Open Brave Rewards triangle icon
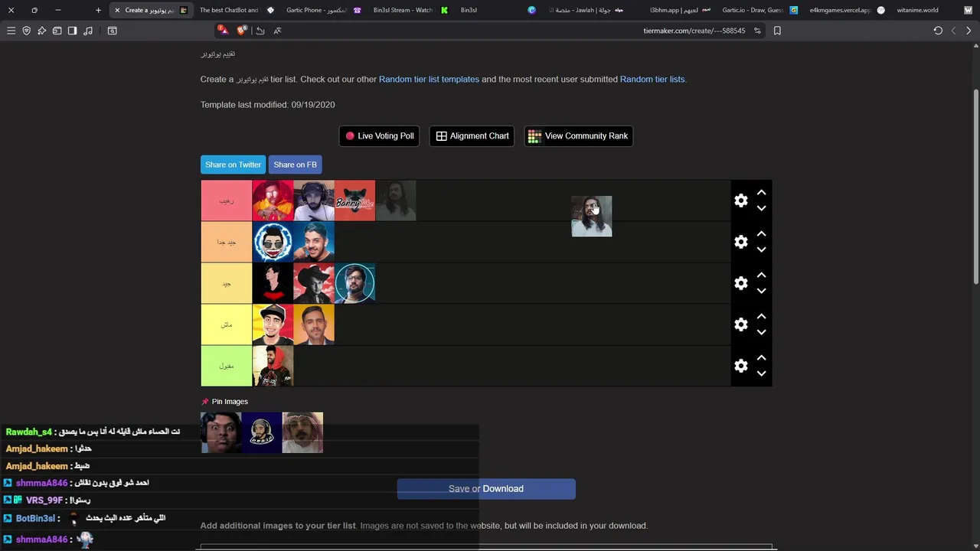Viewport: 980px width, 551px height. 223,30
